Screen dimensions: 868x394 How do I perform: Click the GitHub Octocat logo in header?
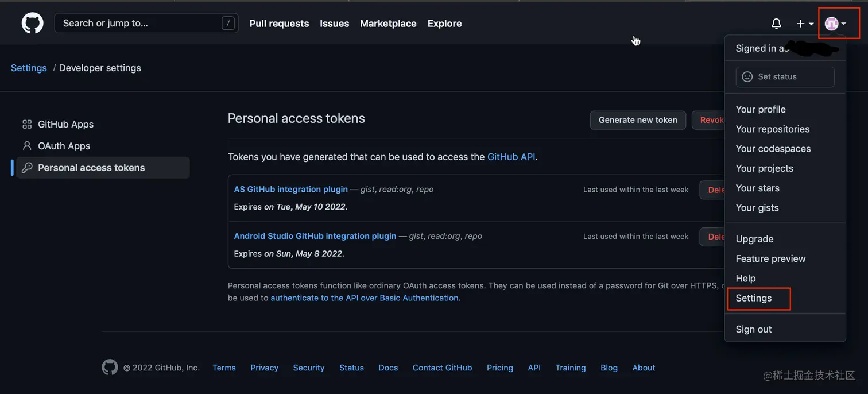pyautogui.click(x=33, y=24)
